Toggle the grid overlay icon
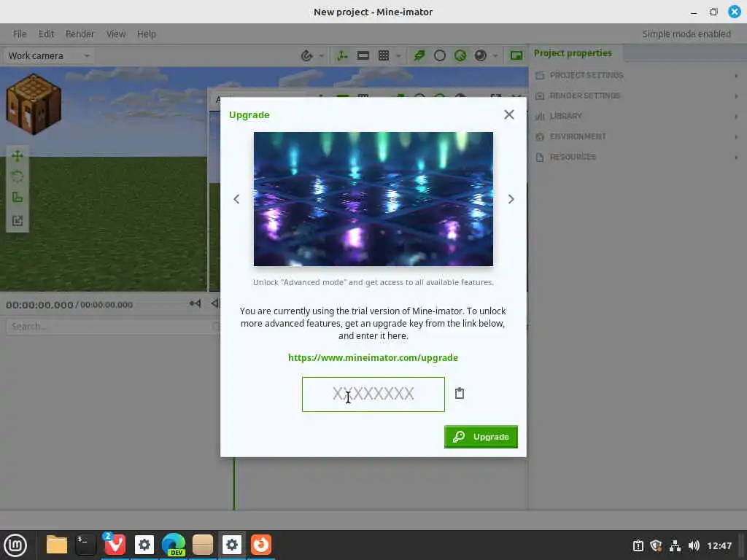The height and width of the screenshot is (560, 747). pyautogui.click(x=384, y=55)
